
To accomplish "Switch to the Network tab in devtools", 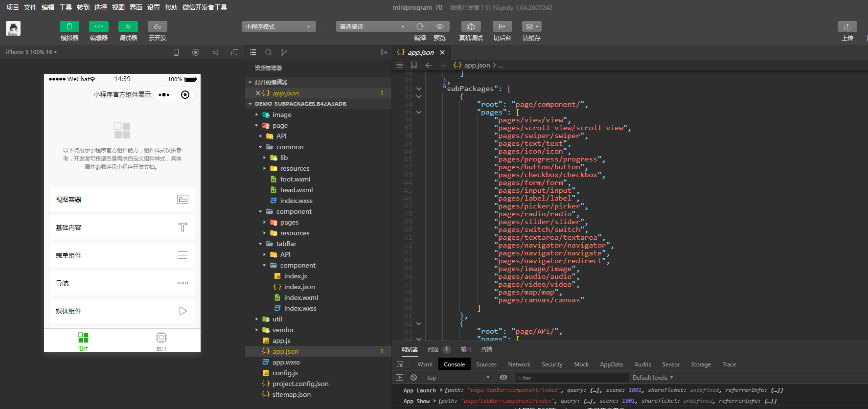I will (x=519, y=364).
